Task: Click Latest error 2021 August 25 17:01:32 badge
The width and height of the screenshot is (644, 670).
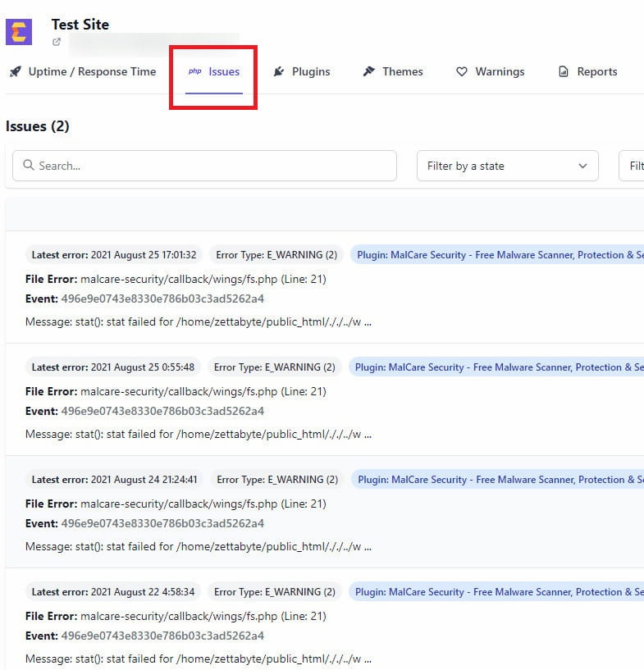Action: click(114, 255)
